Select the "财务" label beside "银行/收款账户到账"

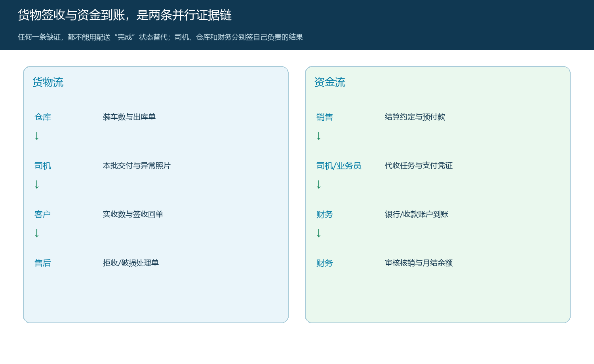(x=325, y=214)
